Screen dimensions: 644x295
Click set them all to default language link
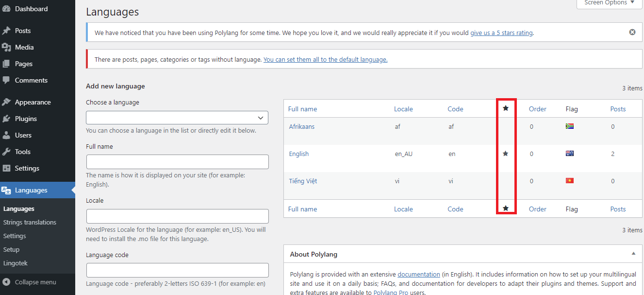tap(325, 59)
